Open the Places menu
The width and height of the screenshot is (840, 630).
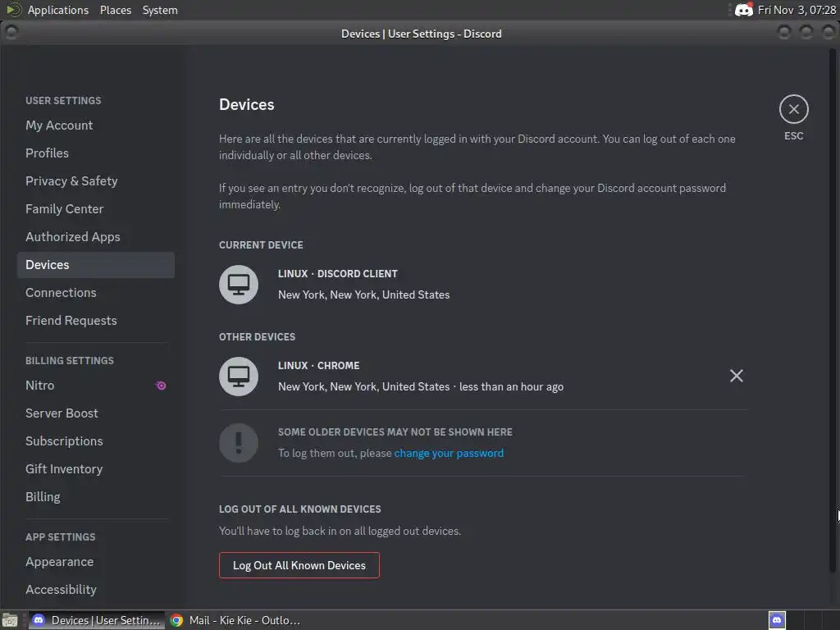[115, 10]
